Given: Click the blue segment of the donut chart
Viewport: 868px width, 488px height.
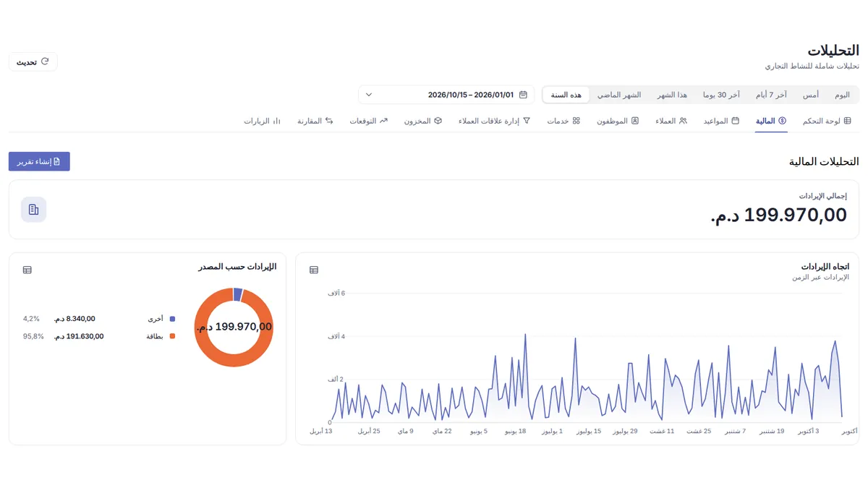Looking at the screenshot, I should point(238,294).
